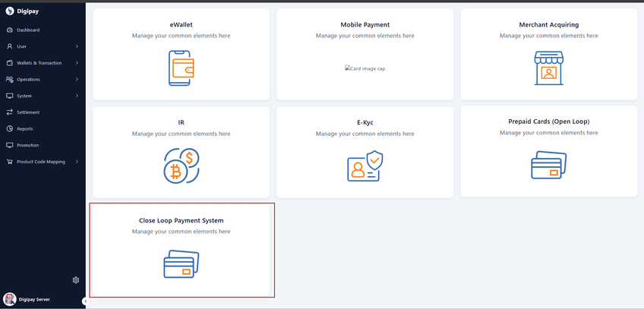Open the IR card title
This screenshot has height=309, width=644.
pyautogui.click(x=181, y=122)
